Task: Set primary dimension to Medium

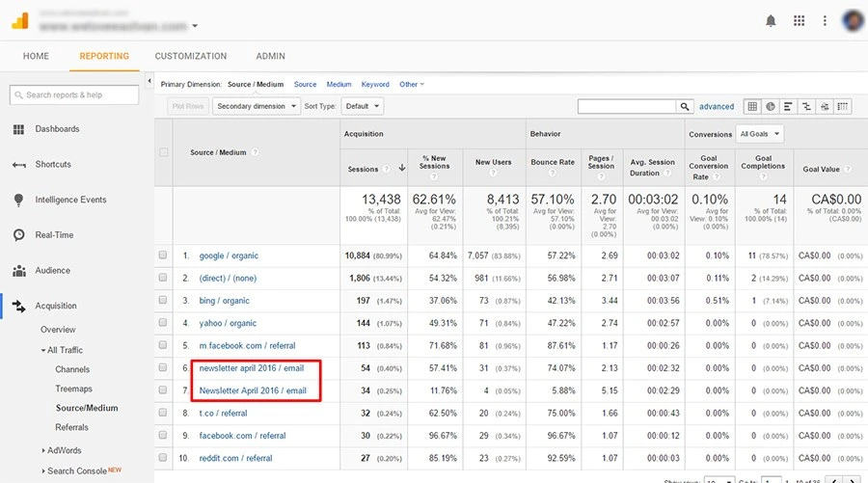Action: [x=339, y=85]
